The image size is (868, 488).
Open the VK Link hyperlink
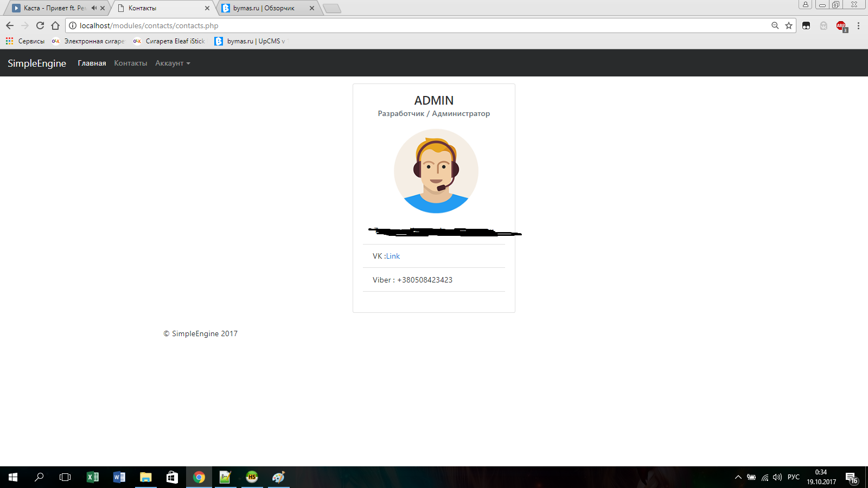pyautogui.click(x=393, y=256)
